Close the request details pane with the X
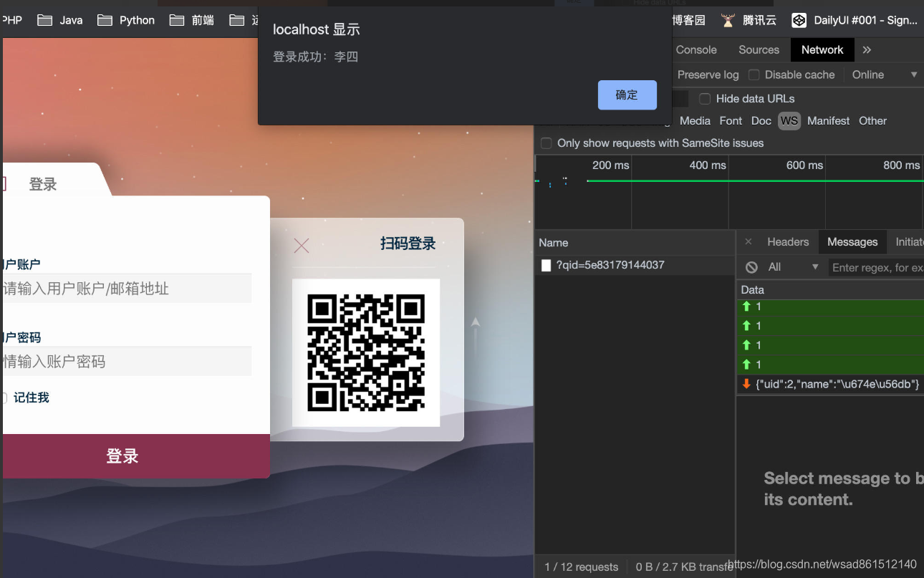 click(749, 242)
